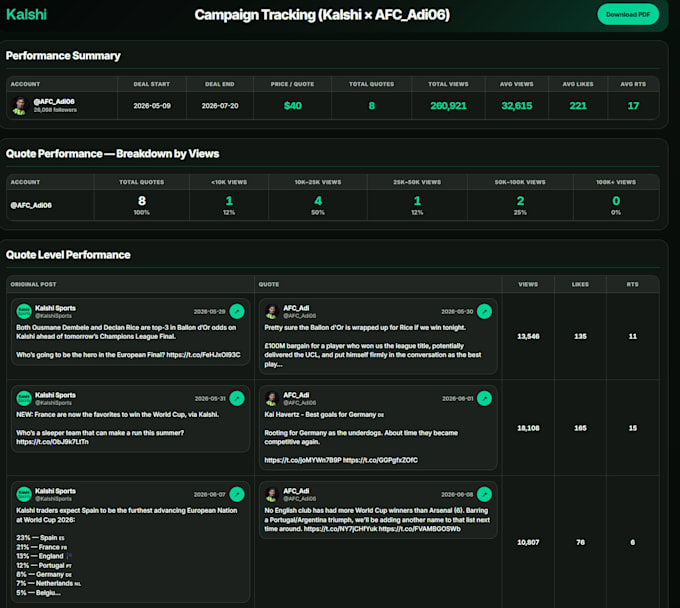Open link icon on Kalshi Sports 2026-05-29 post
This screenshot has height=608, width=680.
click(237, 311)
